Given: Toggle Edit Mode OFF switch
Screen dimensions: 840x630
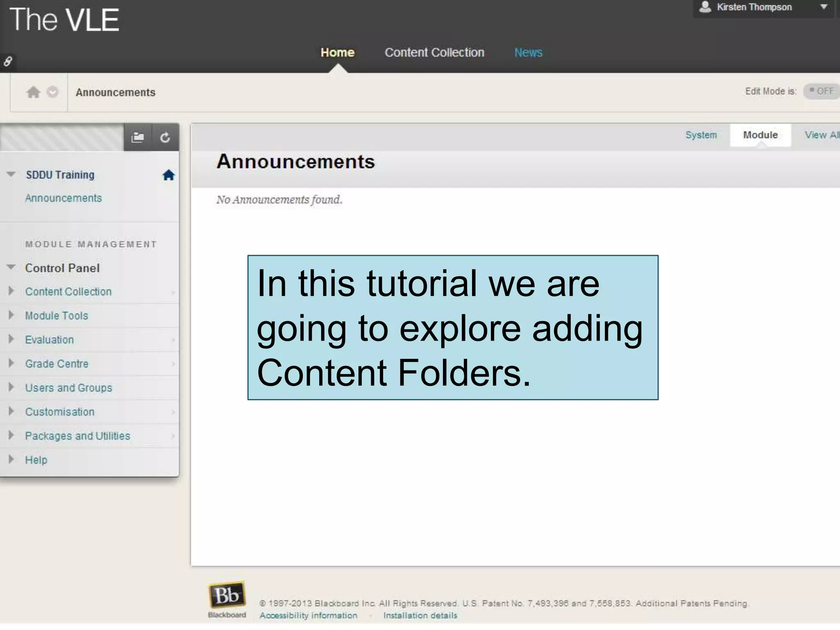Looking at the screenshot, I should pos(822,91).
